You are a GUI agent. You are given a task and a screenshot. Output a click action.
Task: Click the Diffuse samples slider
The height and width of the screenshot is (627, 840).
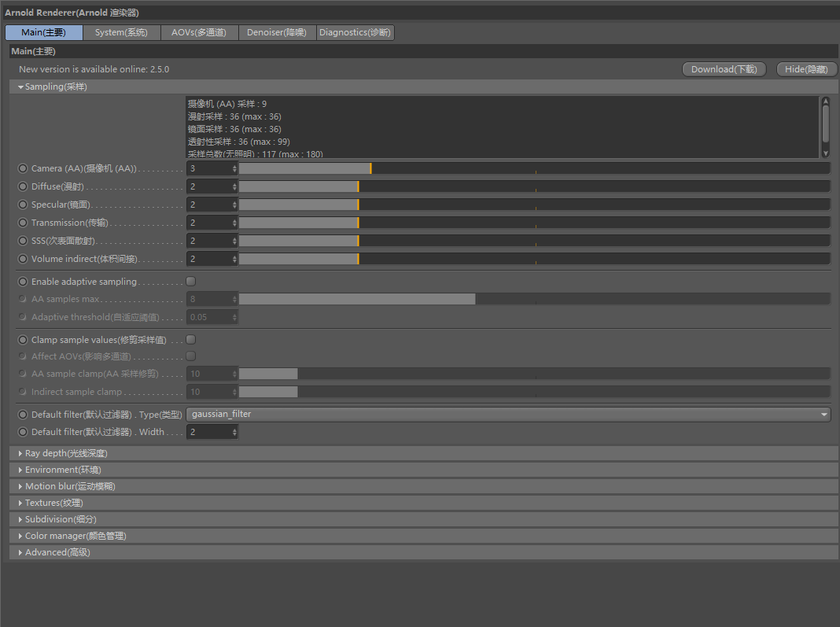(x=535, y=186)
